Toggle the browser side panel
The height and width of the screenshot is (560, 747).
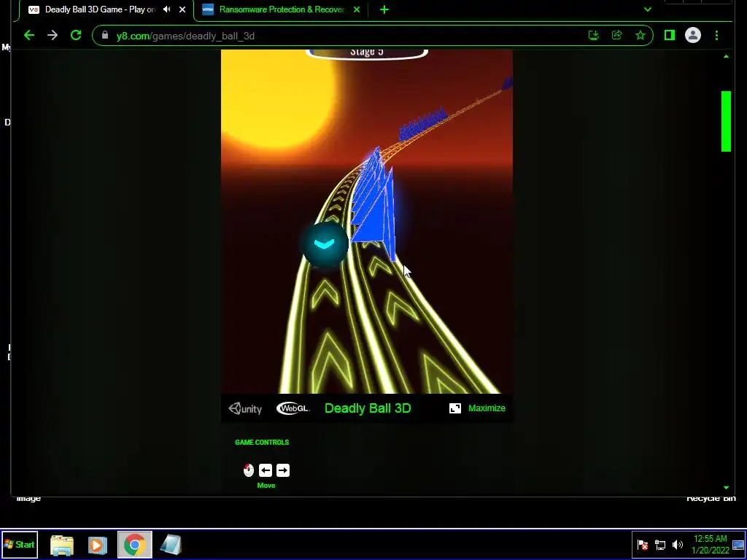[670, 35]
